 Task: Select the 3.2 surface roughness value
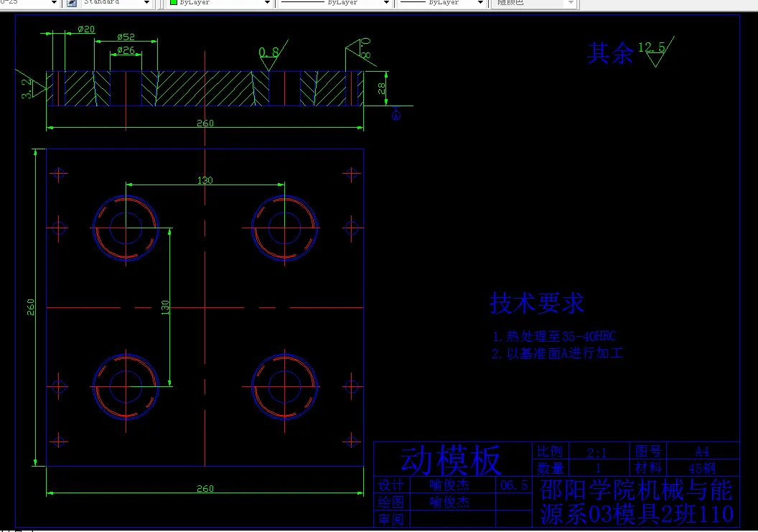coord(27,88)
